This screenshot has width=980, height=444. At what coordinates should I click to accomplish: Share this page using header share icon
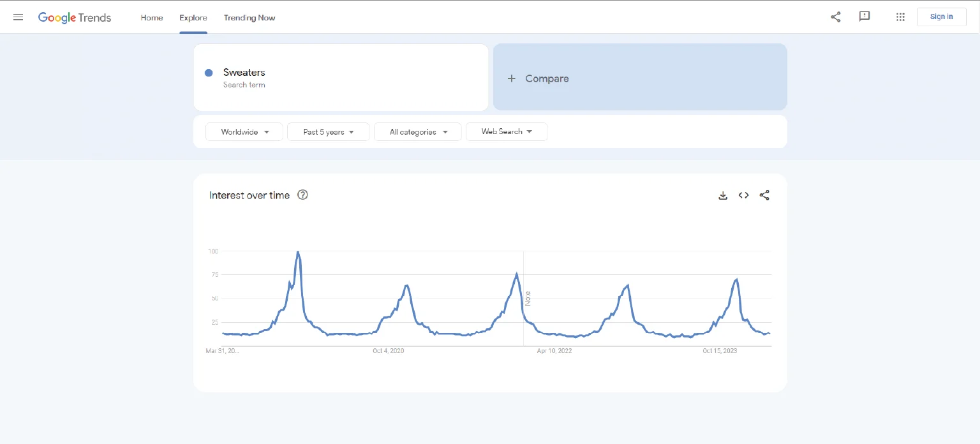click(835, 17)
